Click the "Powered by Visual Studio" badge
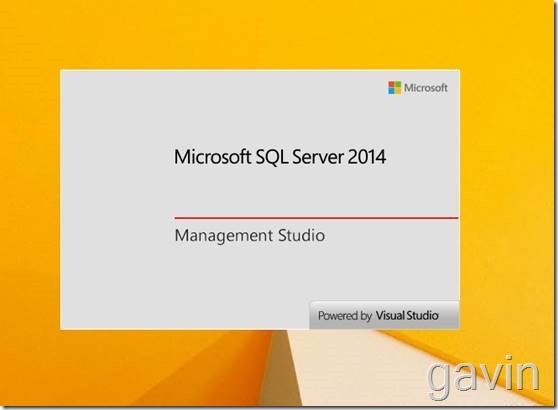This screenshot has height=410, width=558. pos(384,315)
